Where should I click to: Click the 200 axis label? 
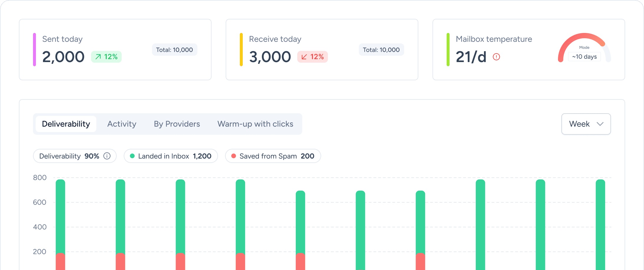[x=40, y=251]
